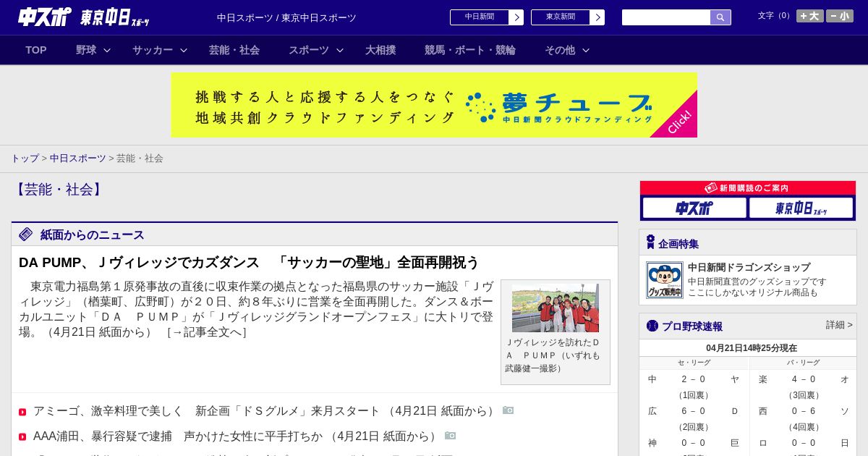The width and height of the screenshot is (868, 456).
Task: Click the 西 0-6 ソ game score
Action: (x=804, y=411)
